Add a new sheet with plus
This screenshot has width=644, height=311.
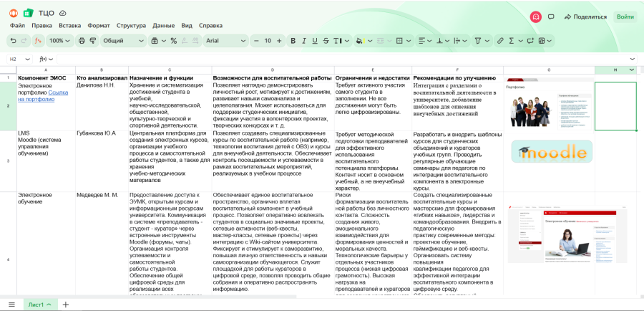[65, 305]
